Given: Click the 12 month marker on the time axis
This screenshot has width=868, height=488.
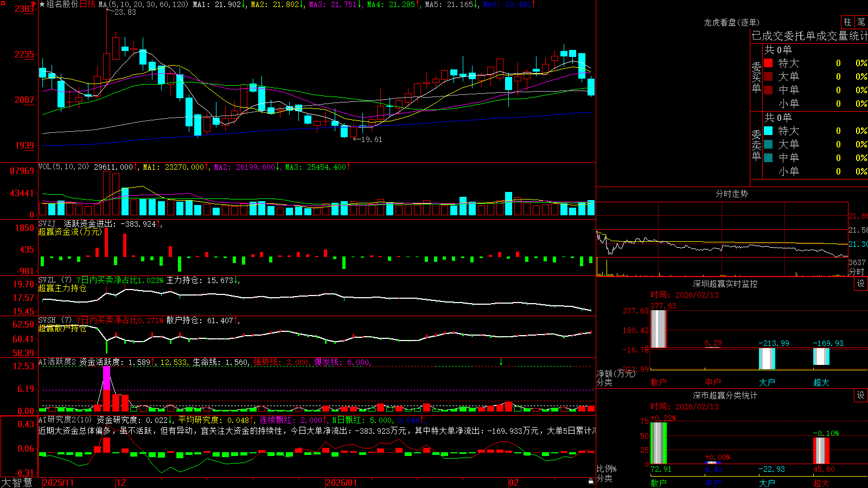Looking at the screenshot, I should pos(122,483).
